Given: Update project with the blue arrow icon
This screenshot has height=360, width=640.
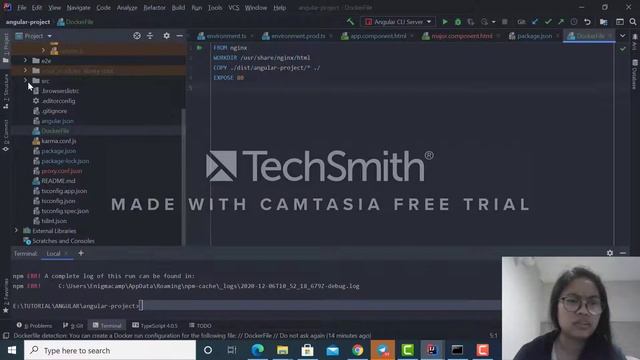Looking at the screenshot, I should [x=535, y=22].
